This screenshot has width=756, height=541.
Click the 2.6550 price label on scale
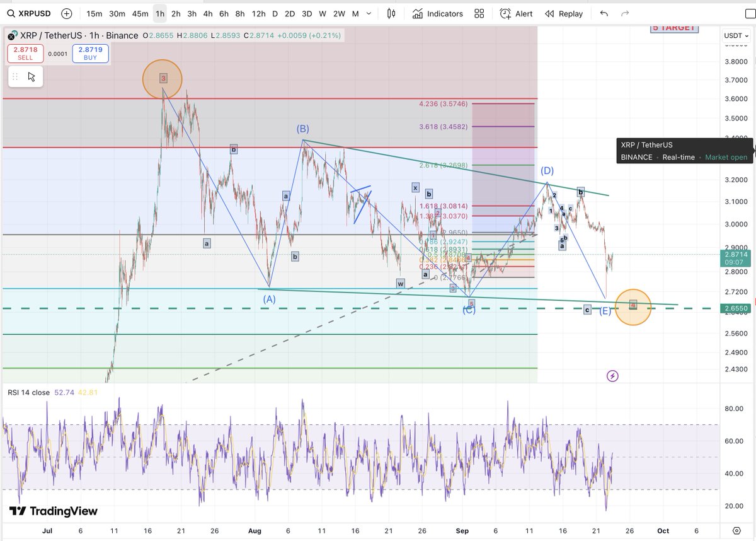[x=735, y=308]
